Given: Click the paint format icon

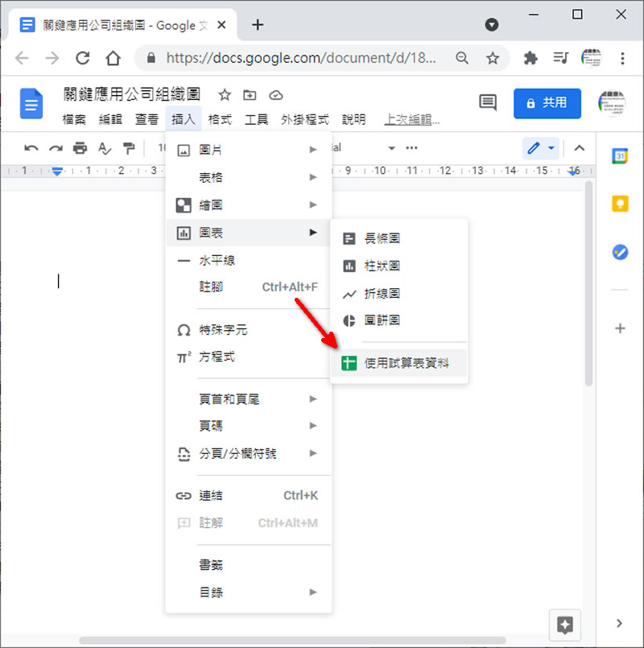Looking at the screenshot, I should pyautogui.click(x=129, y=148).
